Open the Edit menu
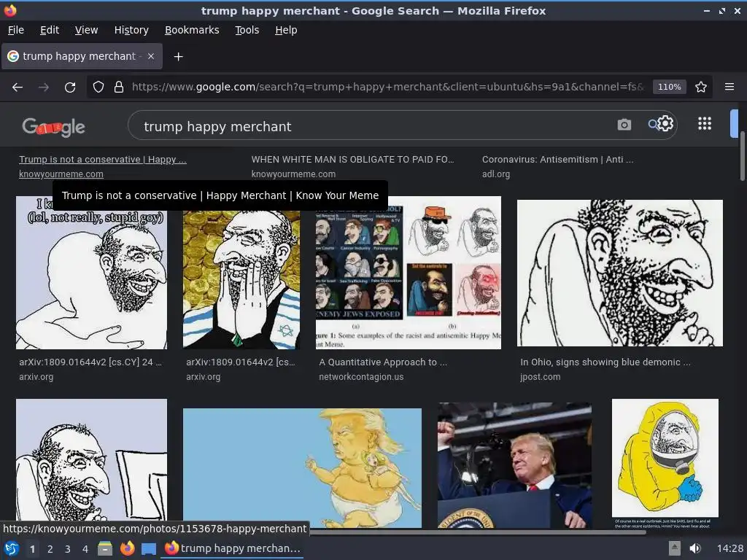 pyautogui.click(x=50, y=30)
